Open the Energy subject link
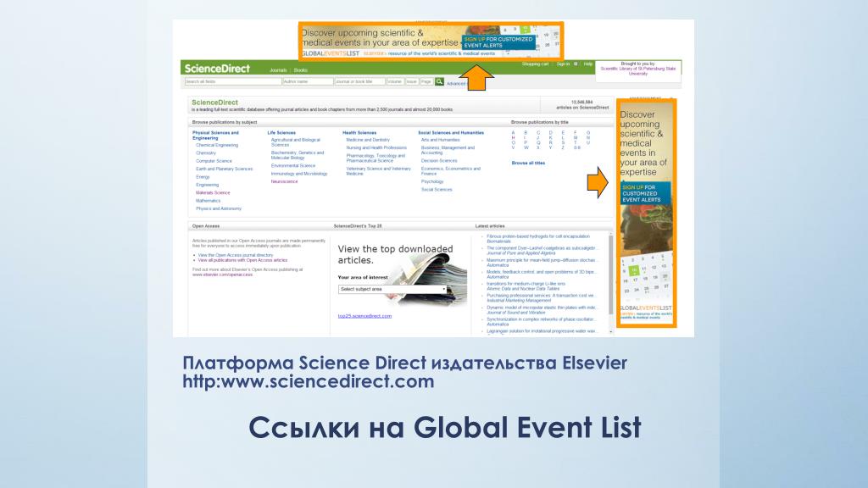868x488 pixels. tap(203, 177)
